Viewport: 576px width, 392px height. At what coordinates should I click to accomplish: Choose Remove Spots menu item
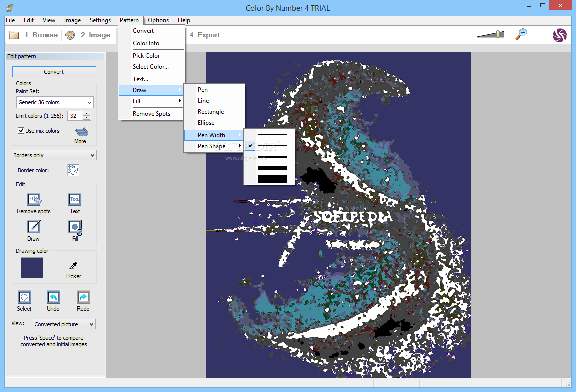tap(151, 114)
